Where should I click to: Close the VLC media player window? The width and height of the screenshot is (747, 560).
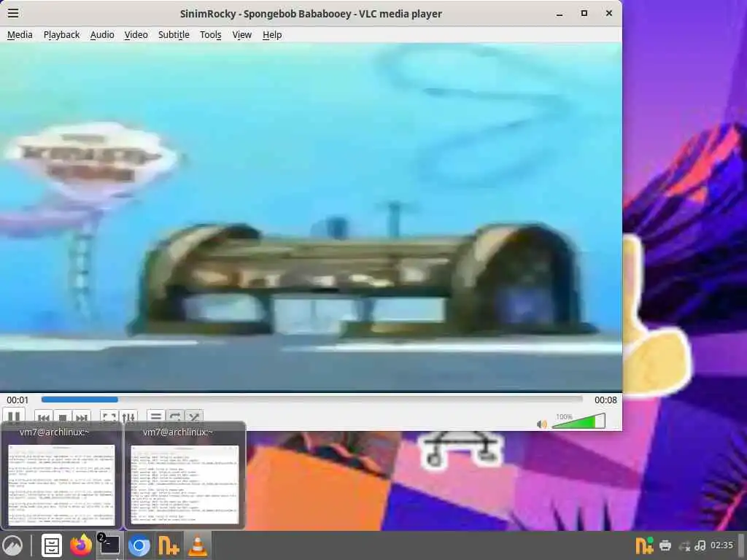[609, 13]
